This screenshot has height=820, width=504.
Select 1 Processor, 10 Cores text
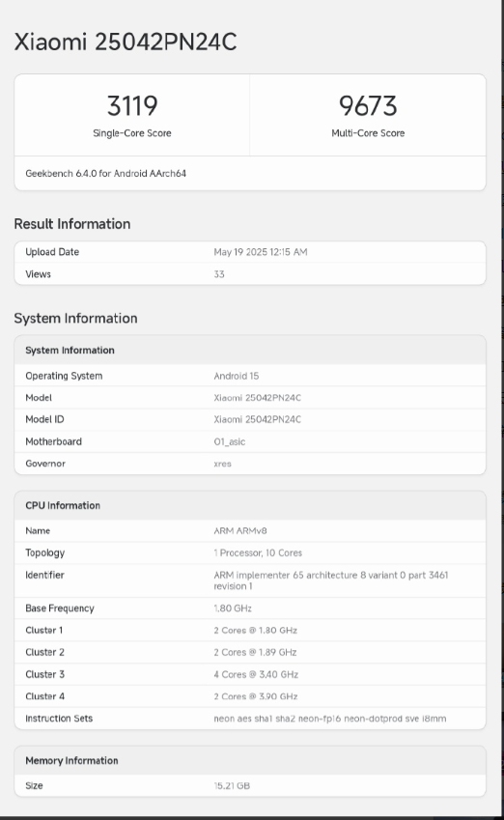(258, 552)
